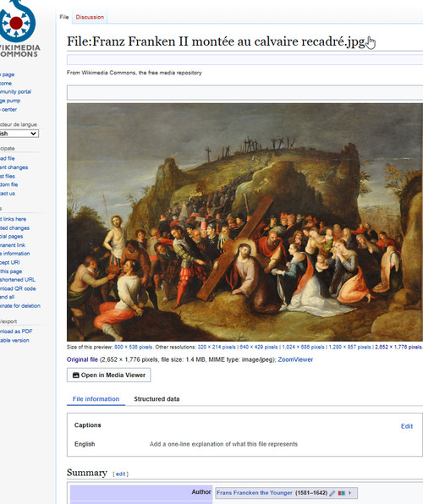Click Edit in the Captions box
This screenshot has width=423, height=504.
click(x=407, y=426)
